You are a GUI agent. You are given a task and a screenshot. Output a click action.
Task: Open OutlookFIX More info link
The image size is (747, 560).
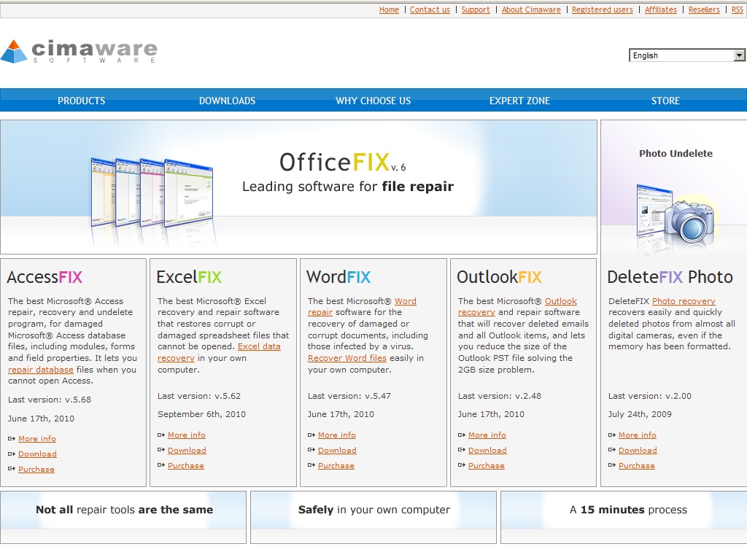pos(487,435)
